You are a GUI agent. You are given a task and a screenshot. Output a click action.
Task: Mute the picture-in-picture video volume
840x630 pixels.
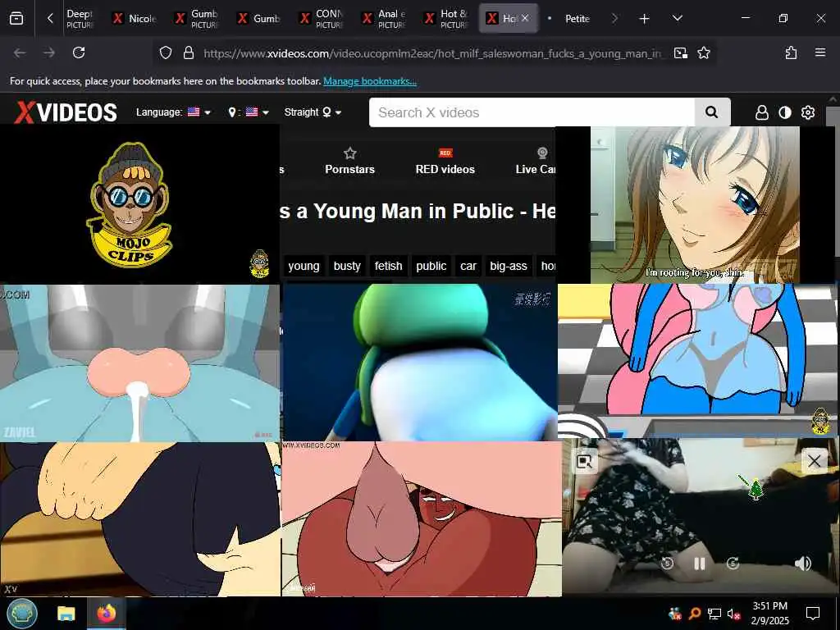(802, 564)
